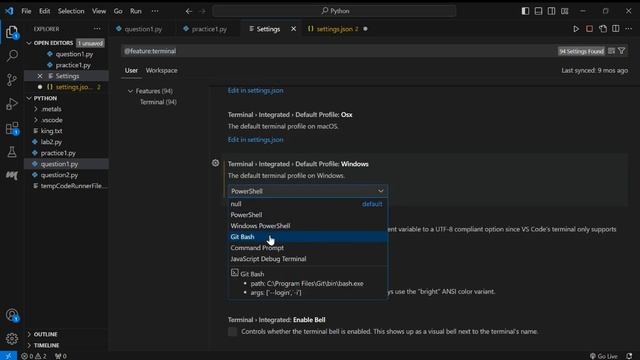Image resolution: width=640 pixels, height=360 pixels.
Task: Click the Split Editor icon in editor toolbar
Action: click(616, 29)
